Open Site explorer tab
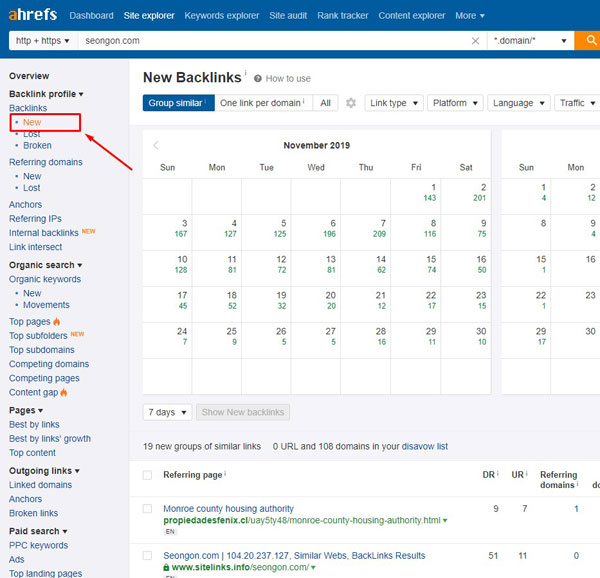600x578 pixels. [x=149, y=16]
